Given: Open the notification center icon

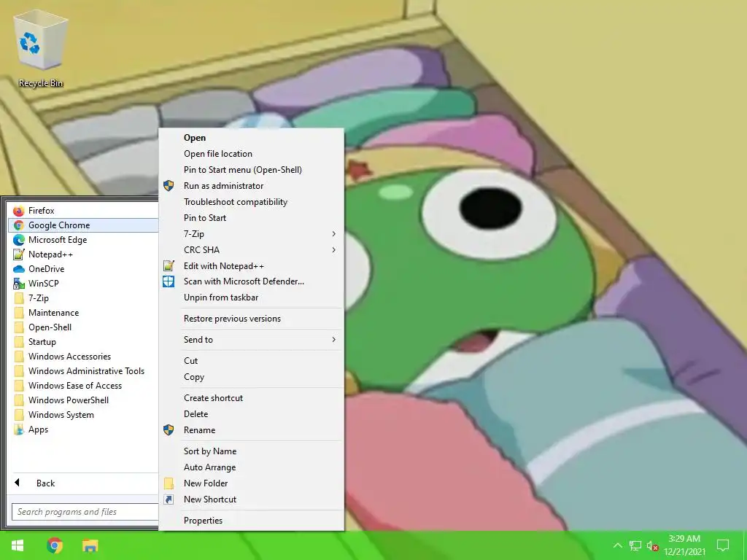Looking at the screenshot, I should click(x=723, y=545).
